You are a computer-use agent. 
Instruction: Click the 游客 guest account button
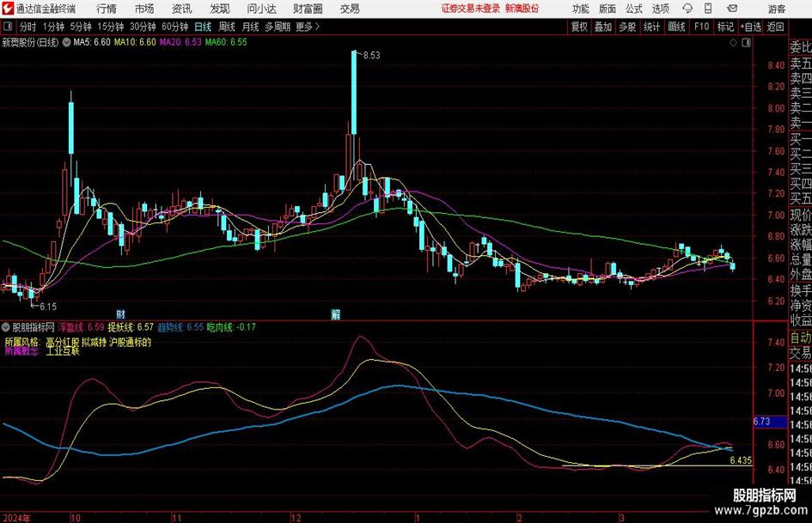pos(777,9)
